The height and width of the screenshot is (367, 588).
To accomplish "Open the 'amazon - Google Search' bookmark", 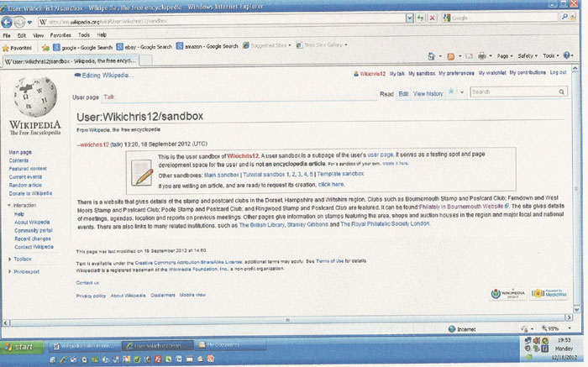I will 207,46.
